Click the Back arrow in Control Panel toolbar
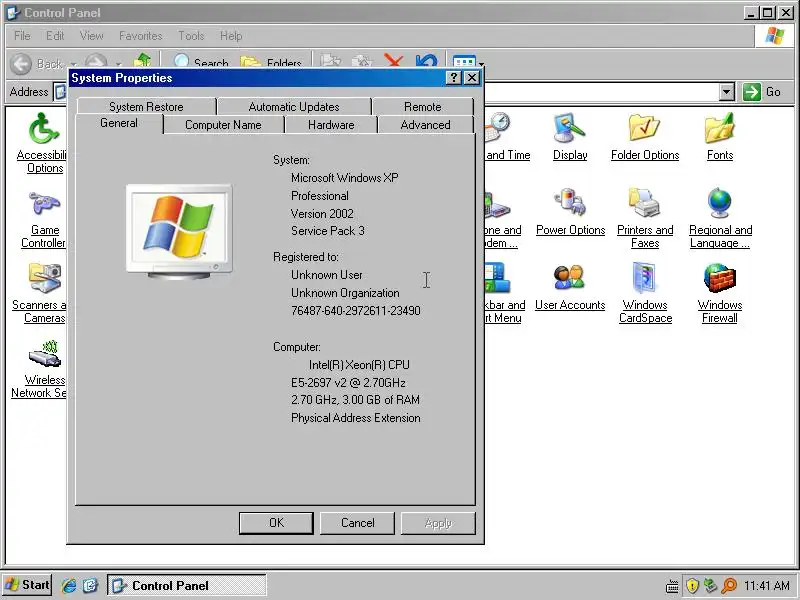The image size is (800, 600). click(x=21, y=64)
